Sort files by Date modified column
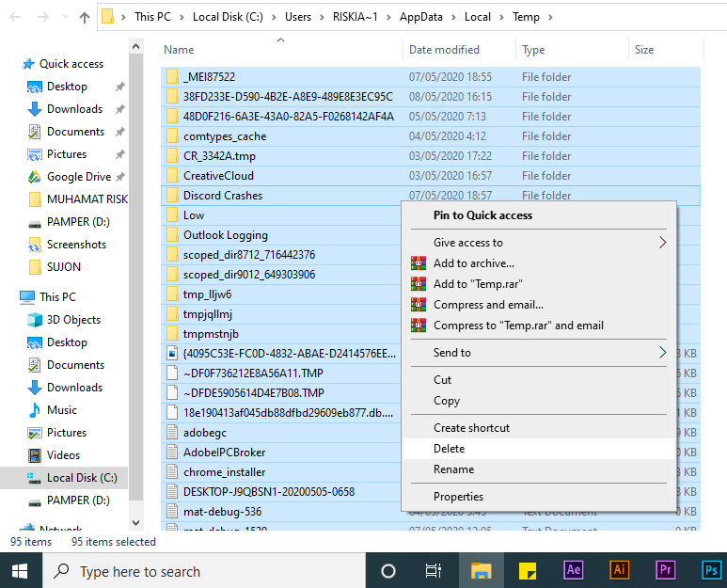This screenshot has width=727, height=588. point(444,50)
